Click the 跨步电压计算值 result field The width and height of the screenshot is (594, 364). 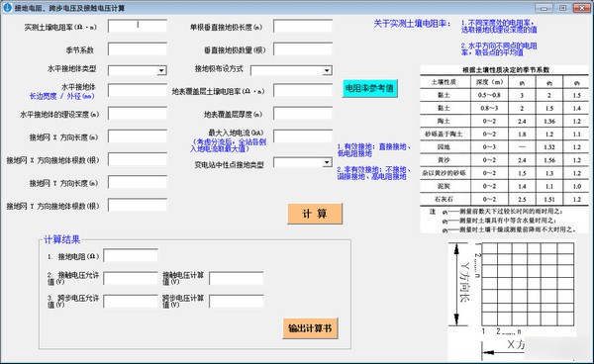236,301
